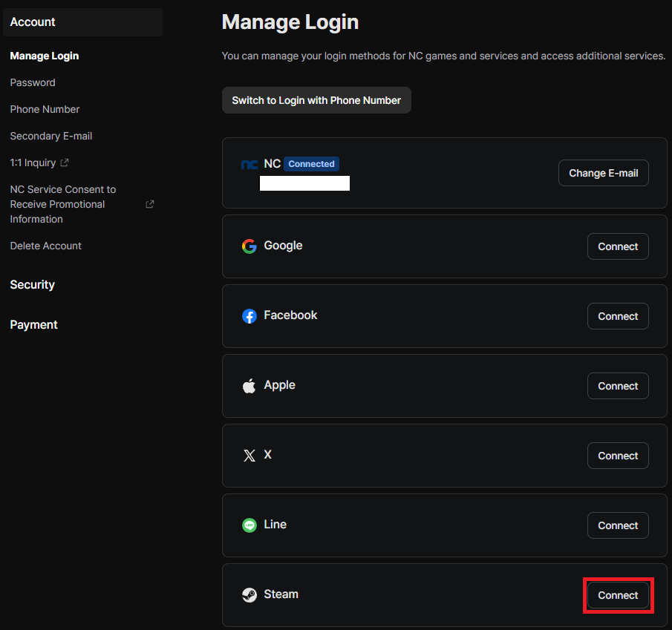This screenshot has width=672, height=630.
Task: Click the login methods description text
Action: [x=443, y=56]
